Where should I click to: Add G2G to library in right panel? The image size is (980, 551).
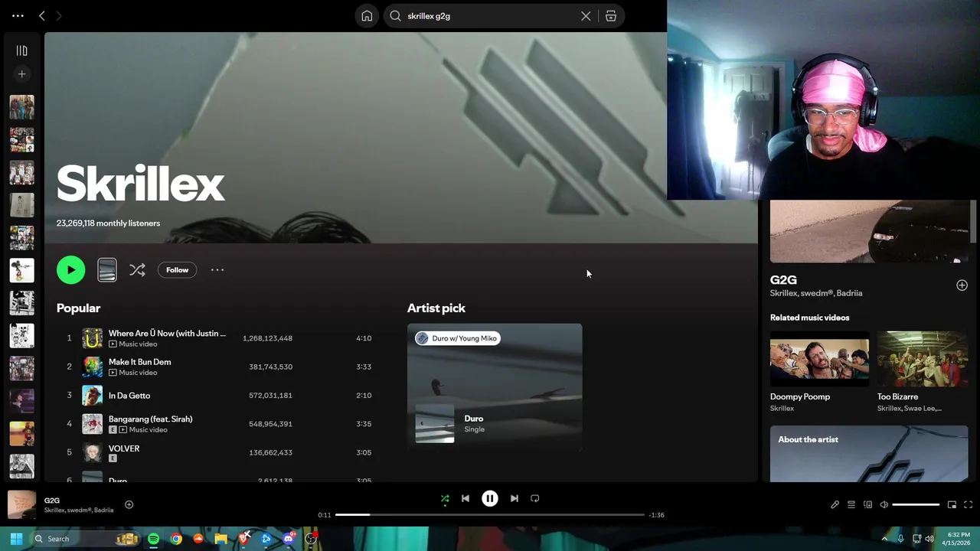tap(962, 285)
